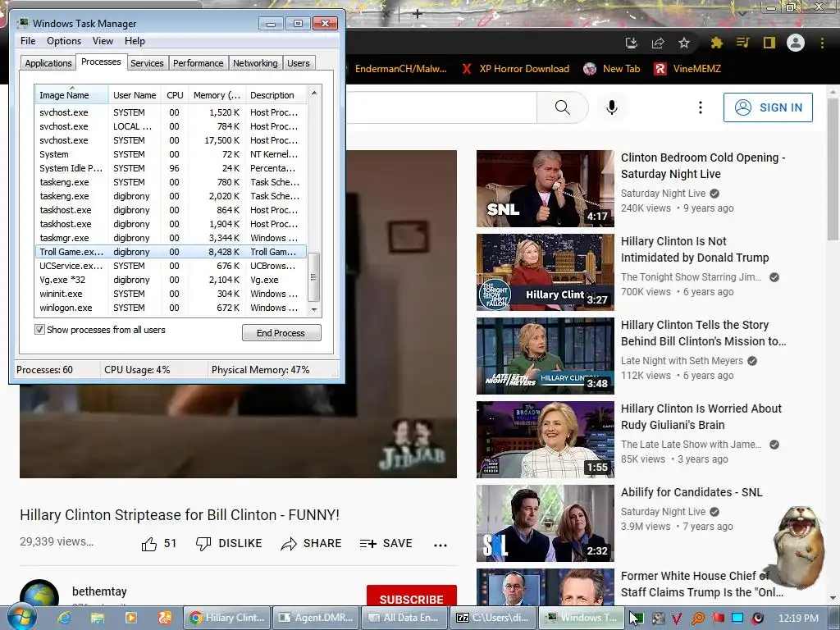Open the Chrome three-dot menu
This screenshot has width=840, height=630.
(822, 43)
